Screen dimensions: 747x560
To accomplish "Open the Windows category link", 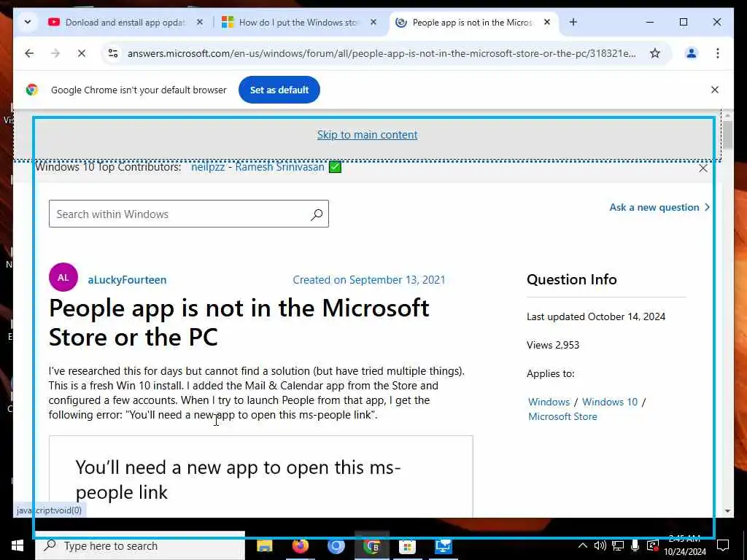I will (549, 402).
